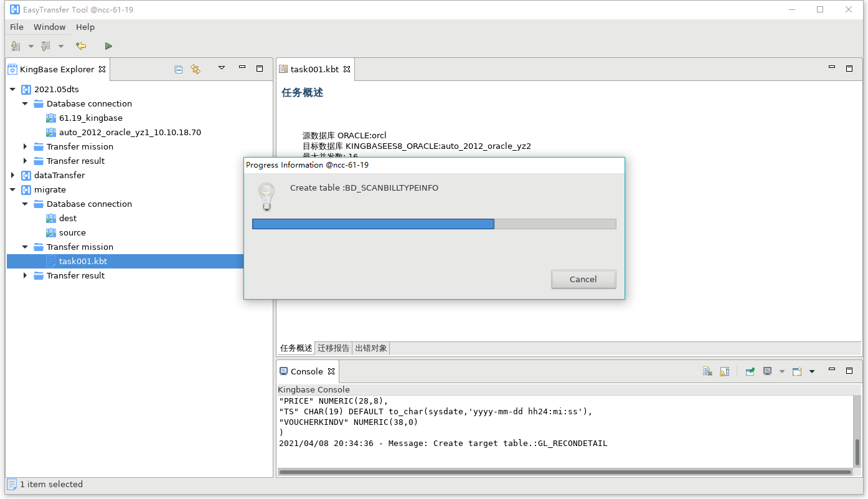Click the blue progress bar in dialog
Screen dimensions: 868x499
point(373,224)
